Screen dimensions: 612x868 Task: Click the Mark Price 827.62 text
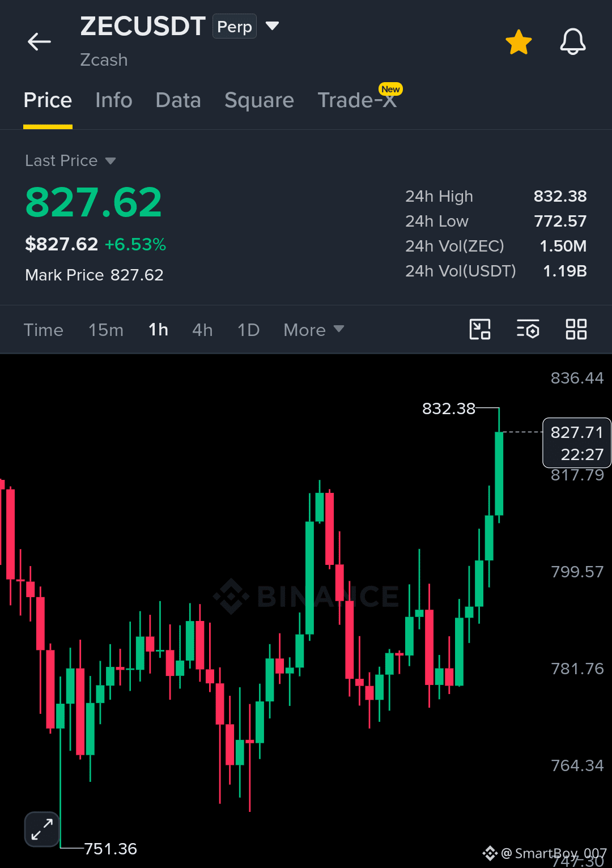[94, 275]
